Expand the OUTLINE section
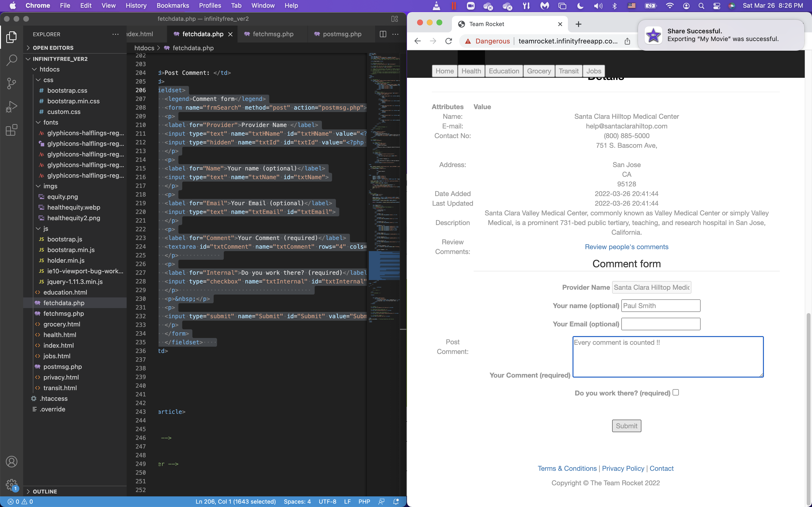812x507 pixels. coord(29,491)
